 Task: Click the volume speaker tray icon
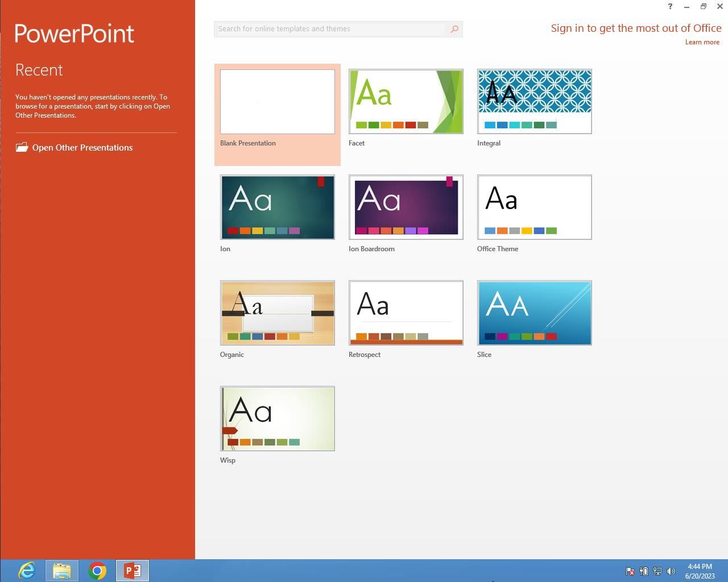(x=671, y=571)
